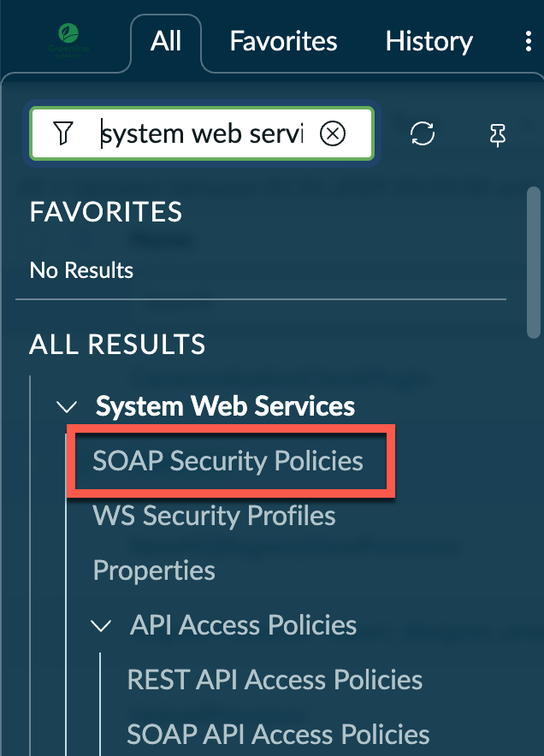Screen dimensions: 544x756
Task: Open SOAP API Access Policies
Action: [x=278, y=735]
